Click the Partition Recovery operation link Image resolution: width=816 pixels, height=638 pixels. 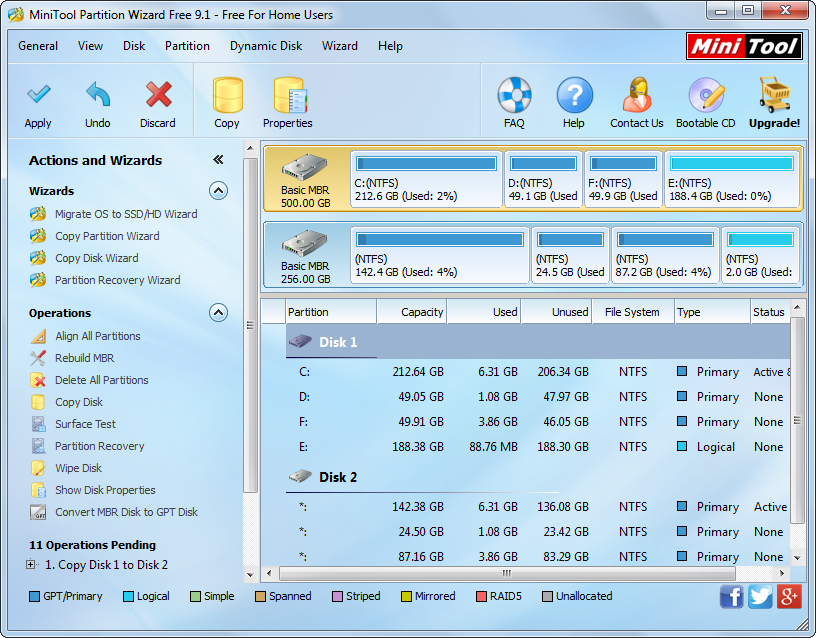pos(100,446)
